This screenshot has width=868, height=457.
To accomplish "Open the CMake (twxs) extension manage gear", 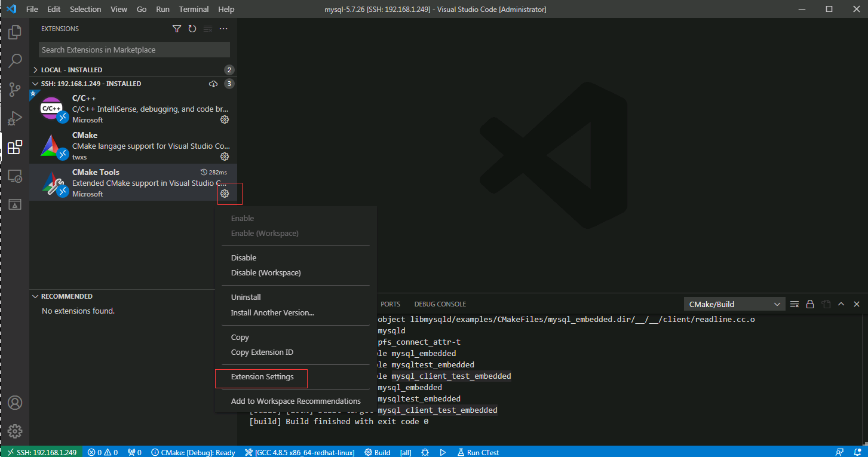I will (225, 157).
